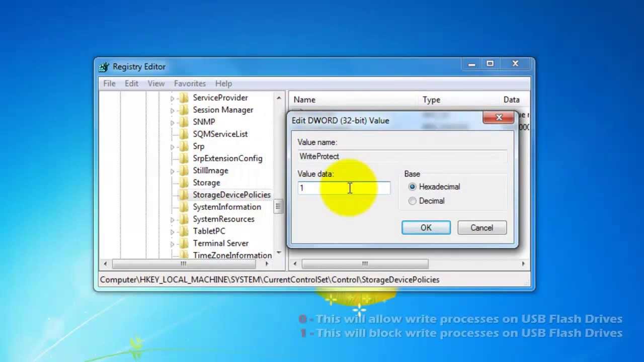Confirm the DWORD value with OK
Image resolution: width=644 pixels, height=362 pixels.
tap(426, 228)
